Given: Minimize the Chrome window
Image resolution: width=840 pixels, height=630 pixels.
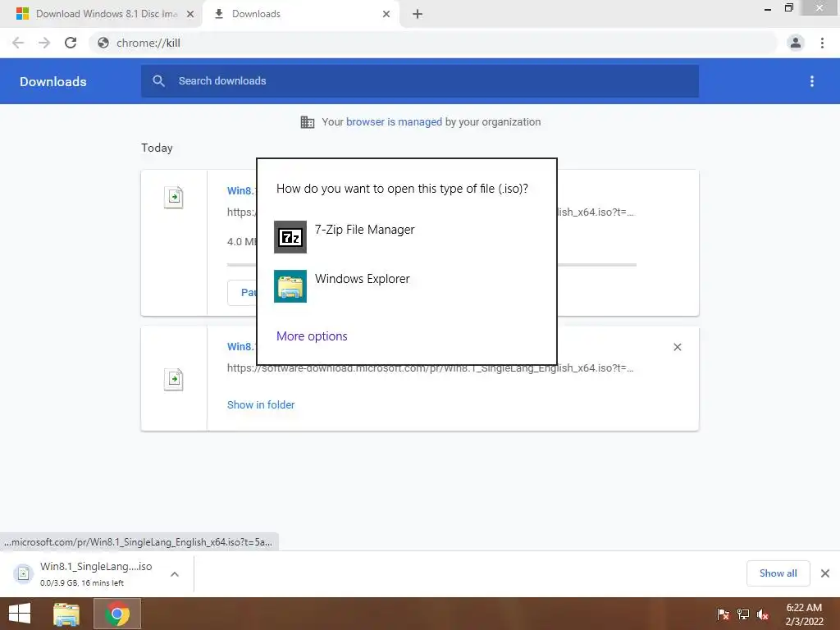Looking at the screenshot, I should tap(768, 8).
